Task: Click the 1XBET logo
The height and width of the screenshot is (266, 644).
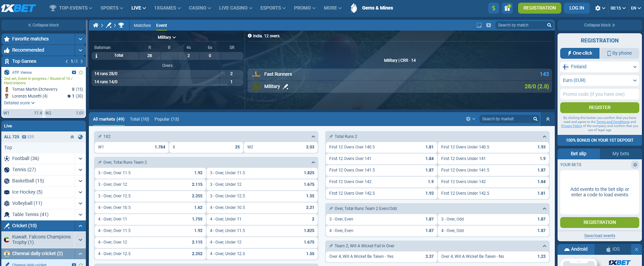Action: (19, 8)
